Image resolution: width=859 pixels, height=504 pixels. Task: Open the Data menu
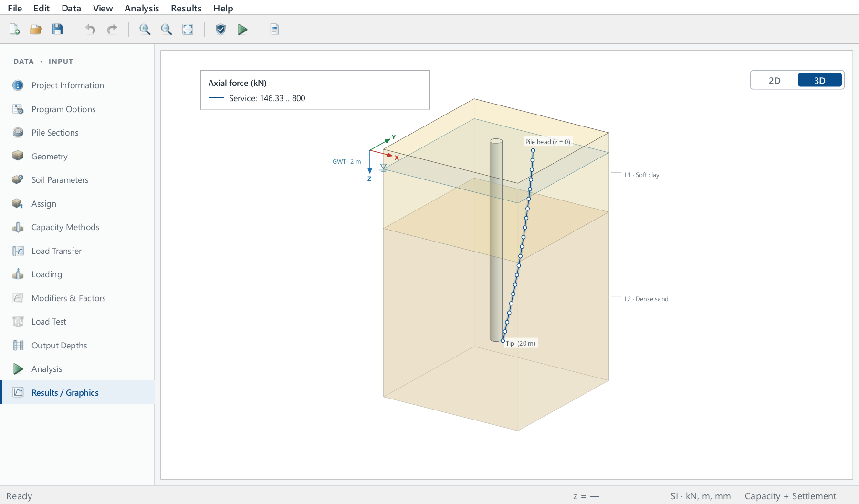click(x=71, y=8)
